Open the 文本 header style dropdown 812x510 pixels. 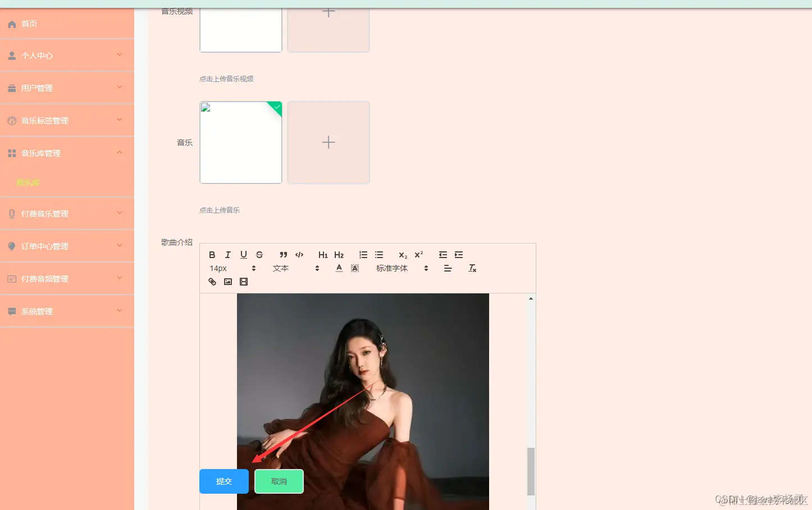point(296,268)
